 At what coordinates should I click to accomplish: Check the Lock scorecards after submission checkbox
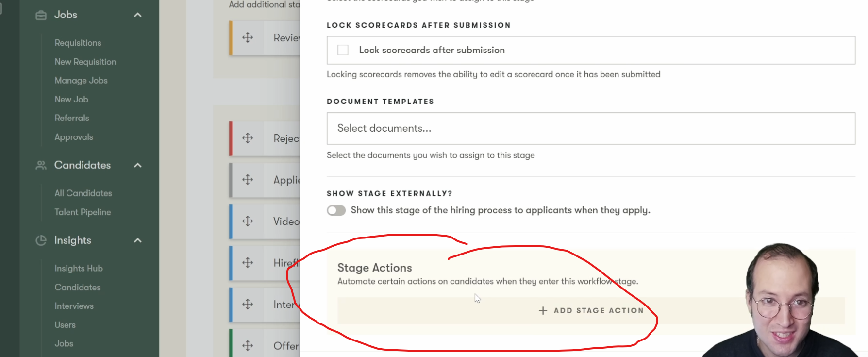click(343, 50)
